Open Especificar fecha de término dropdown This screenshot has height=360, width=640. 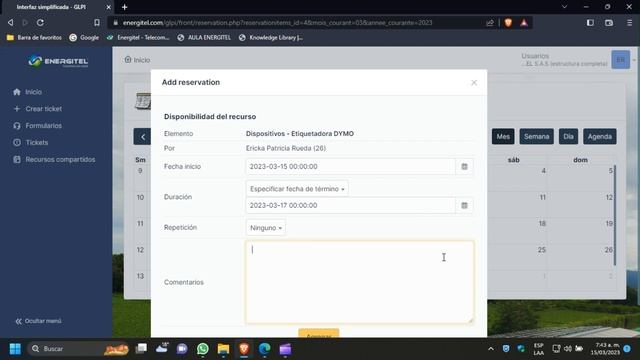(x=297, y=189)
